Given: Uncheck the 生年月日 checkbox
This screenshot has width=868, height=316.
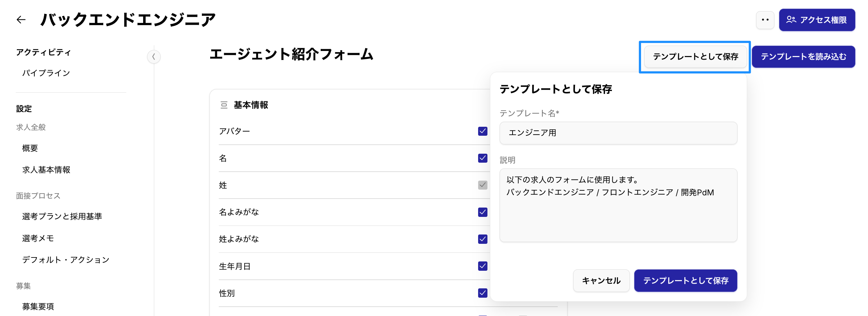Looking at the screenshot, I should 482,266.
